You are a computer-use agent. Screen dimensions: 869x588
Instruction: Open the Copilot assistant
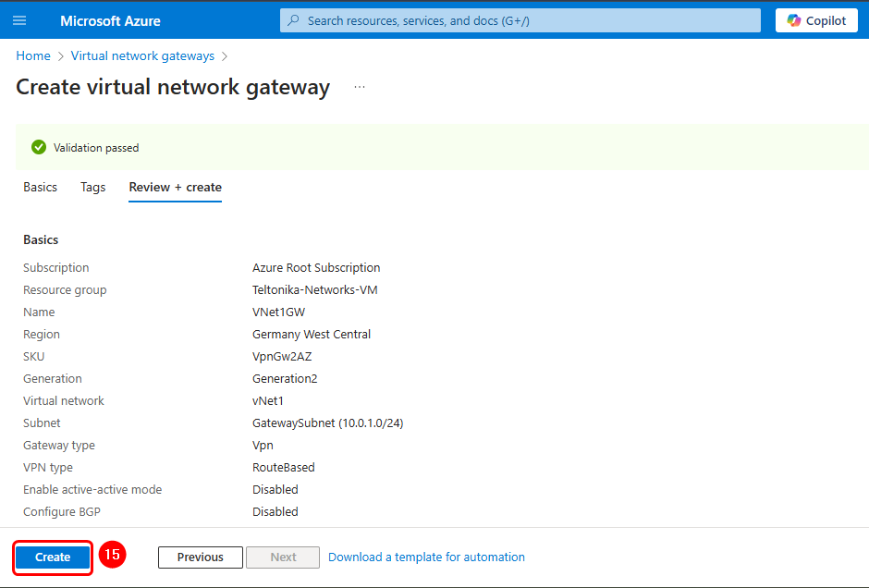[x=816, y=20]
